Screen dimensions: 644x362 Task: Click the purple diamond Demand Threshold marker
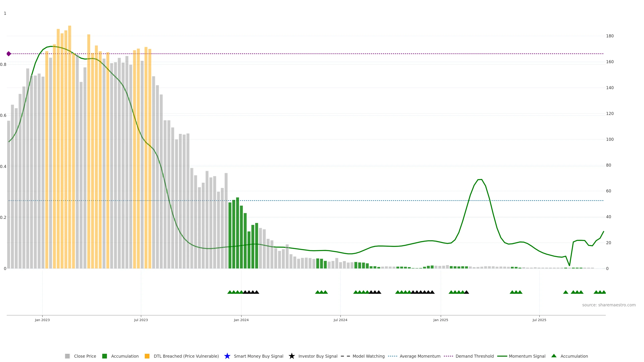tap(9, 54)
